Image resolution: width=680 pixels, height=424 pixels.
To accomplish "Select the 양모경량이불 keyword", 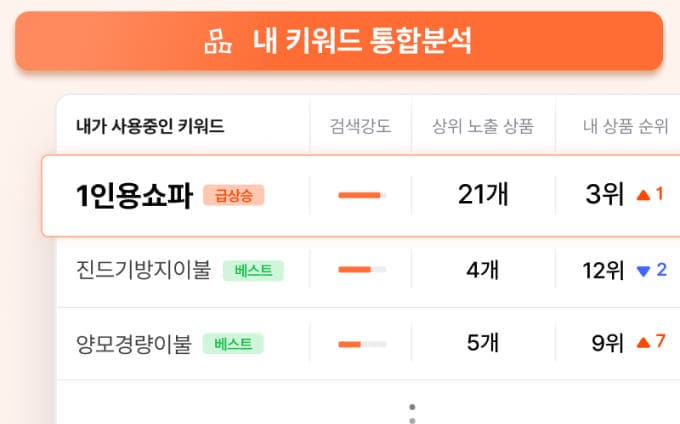I will pos(134,344).
